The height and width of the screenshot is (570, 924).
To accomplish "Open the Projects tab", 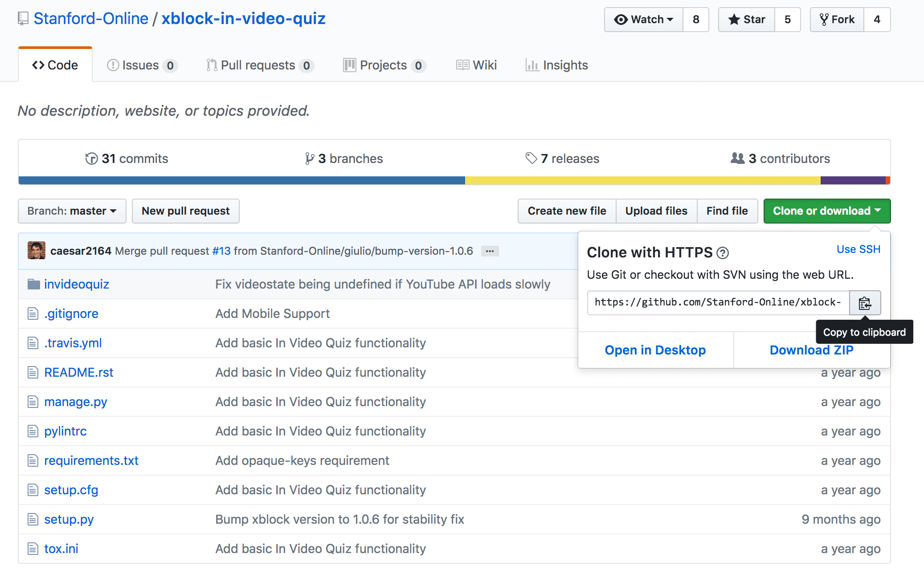I will (x=384, y=65).
